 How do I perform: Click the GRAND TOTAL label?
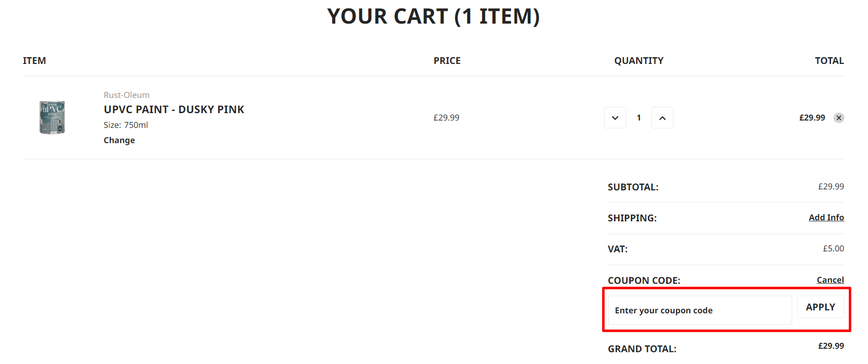click(x=642, y=349)
